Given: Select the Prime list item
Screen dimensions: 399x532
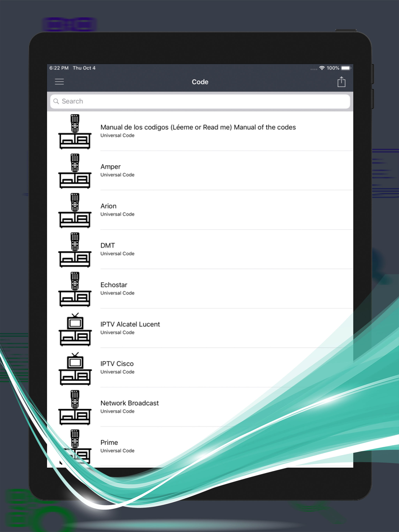Looking at the screenshot, I should (109, 443).
